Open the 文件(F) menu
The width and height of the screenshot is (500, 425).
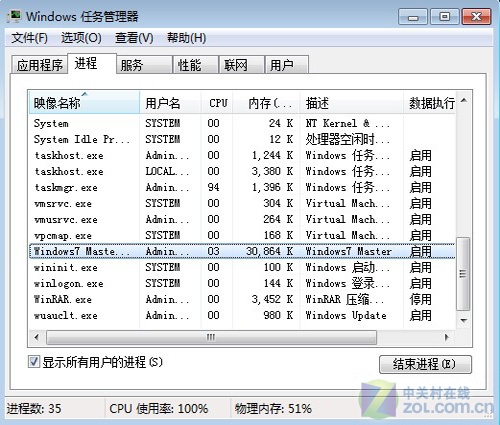[29, 38]
